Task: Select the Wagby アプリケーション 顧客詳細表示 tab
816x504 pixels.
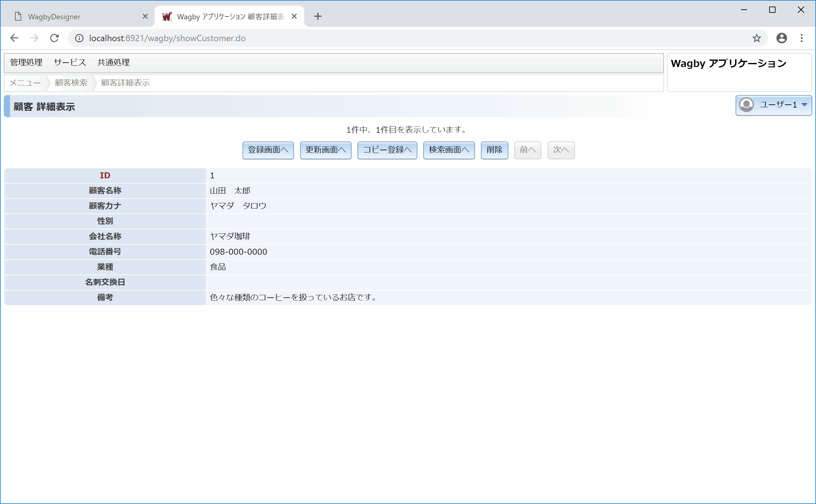Action: 229,16
